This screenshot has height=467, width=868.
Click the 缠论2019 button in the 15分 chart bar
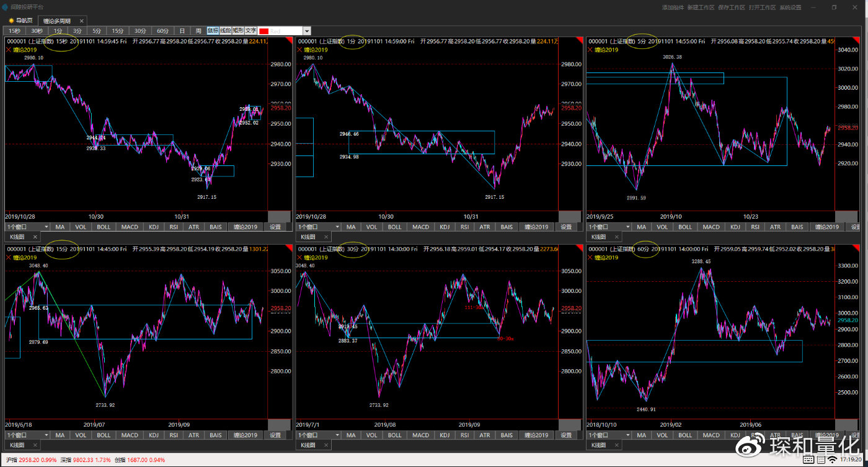(x=246, y=435)
